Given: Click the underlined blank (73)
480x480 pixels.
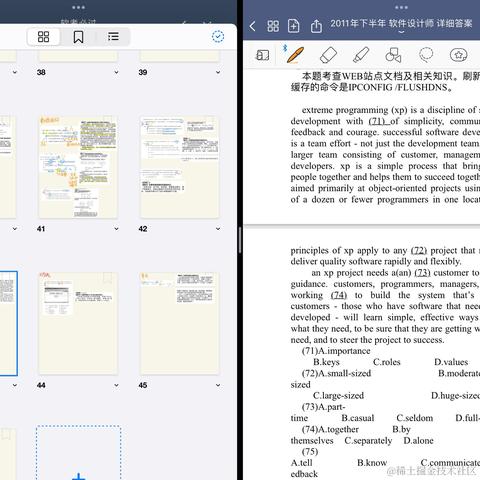Looking at the screenshot, I should (x=422, y=273).
